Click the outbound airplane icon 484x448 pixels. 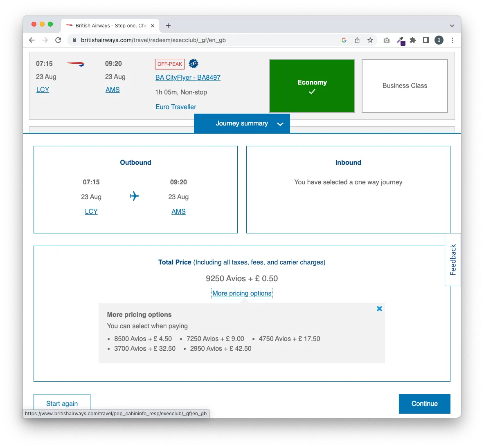point(134,196)
